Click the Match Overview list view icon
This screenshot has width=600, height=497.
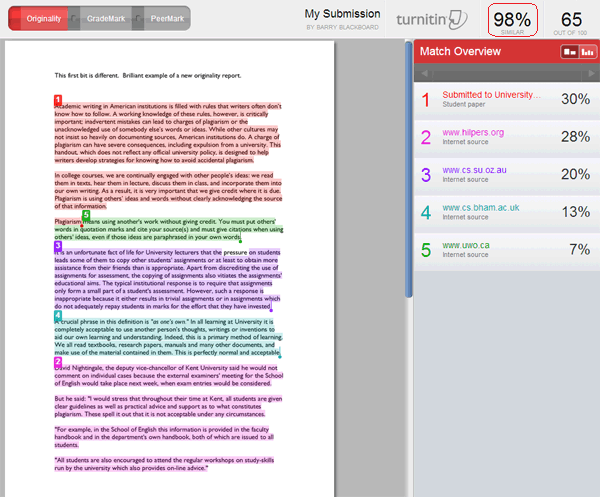(569, 51)
